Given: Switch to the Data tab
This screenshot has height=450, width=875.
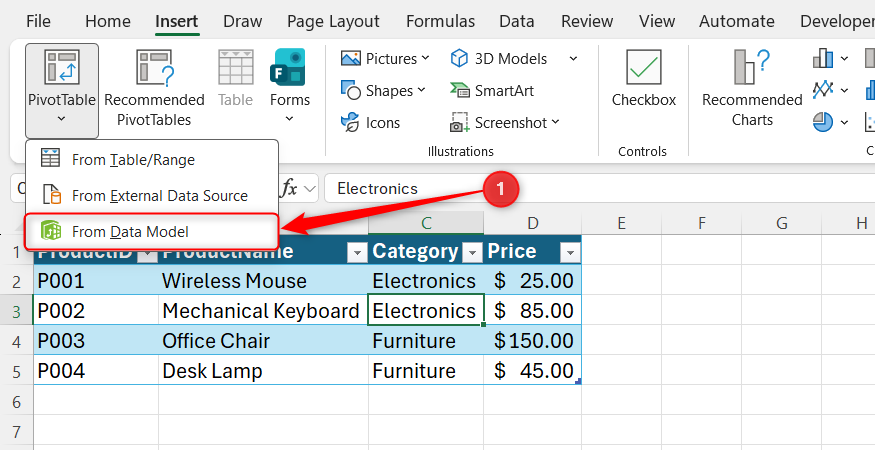Looking at the screenshot, I should (x=517, y=21).
